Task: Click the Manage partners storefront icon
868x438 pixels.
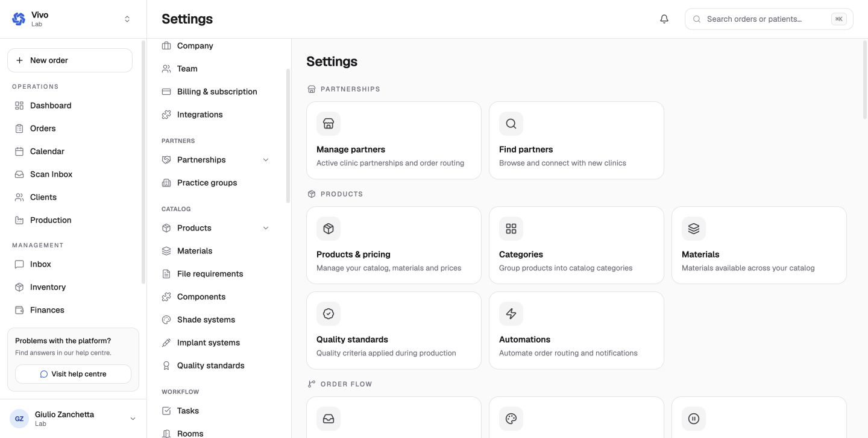Action: pyautogui.click(x=329, y=124)
